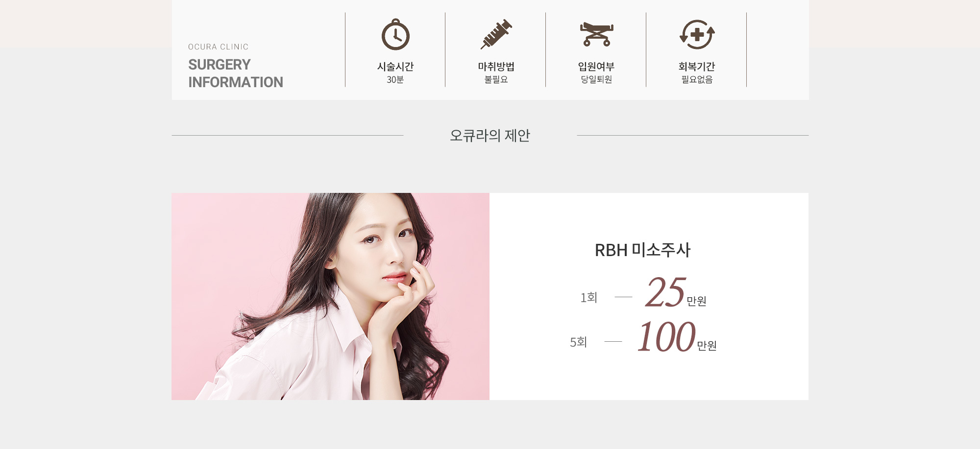Image resolution: width=980 pixels, height=449 pixels.
Task: Click the 필요없음 recovery text
Action: pos(697,79)
